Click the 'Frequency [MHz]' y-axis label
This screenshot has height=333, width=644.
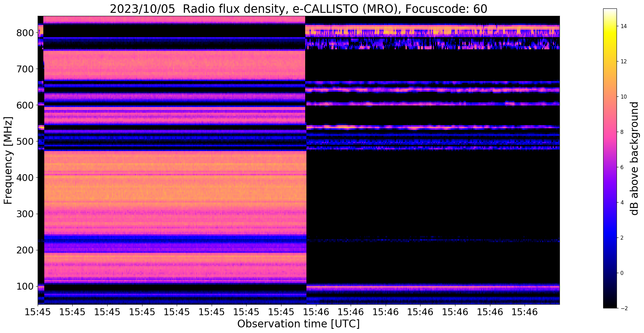coord(8,160)
